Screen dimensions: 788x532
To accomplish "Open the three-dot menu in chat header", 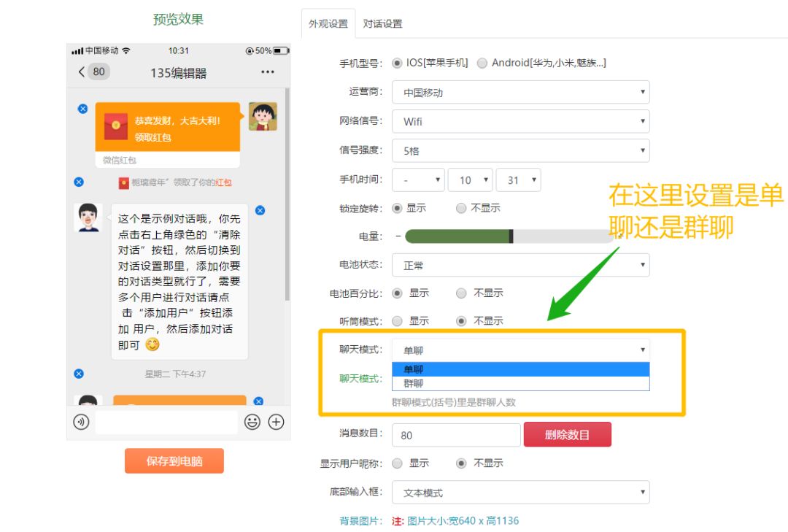I will 267,72.
